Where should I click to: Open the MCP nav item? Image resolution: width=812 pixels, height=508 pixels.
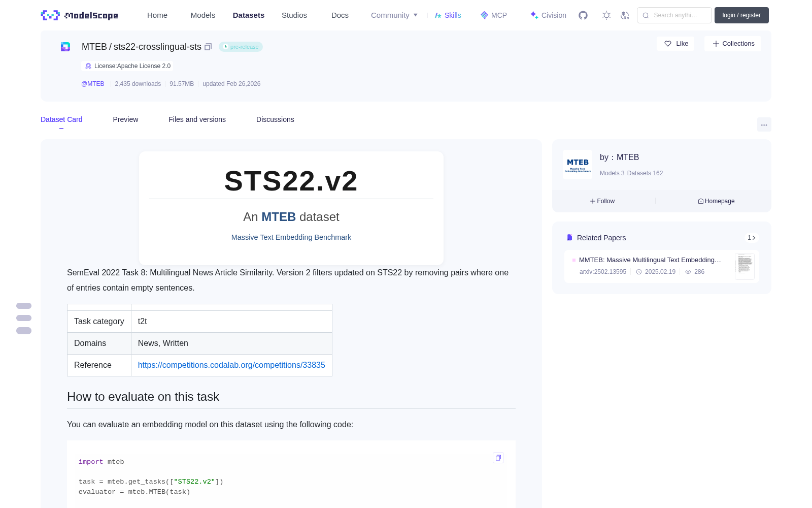click(x=494, y=15)
